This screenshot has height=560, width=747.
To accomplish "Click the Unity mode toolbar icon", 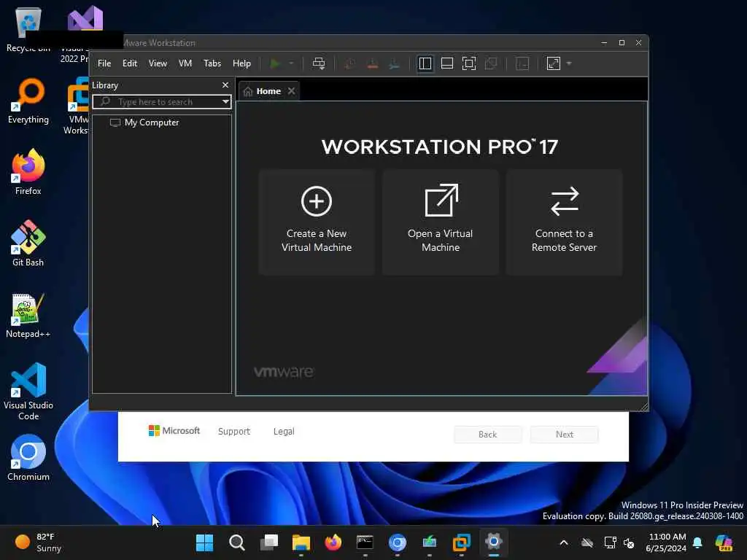I will (x=491, y=63).
